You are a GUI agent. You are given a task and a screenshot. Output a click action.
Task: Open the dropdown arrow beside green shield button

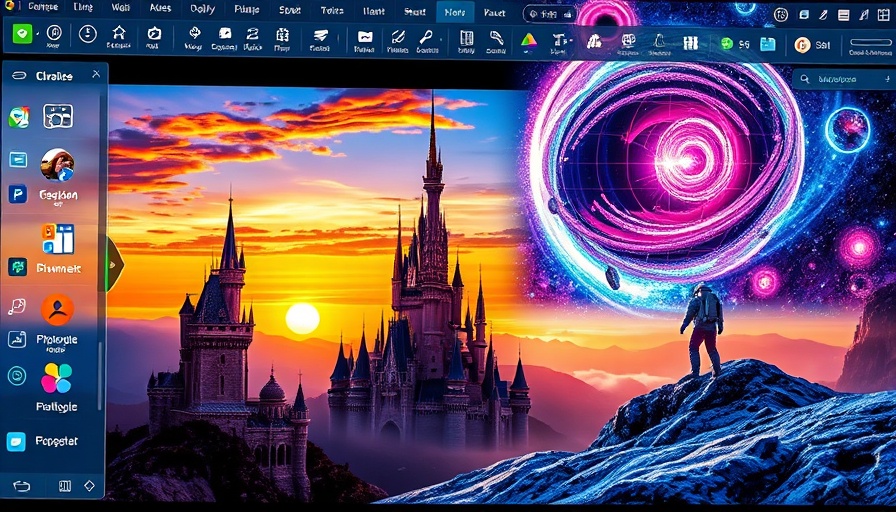click(38, 34)
